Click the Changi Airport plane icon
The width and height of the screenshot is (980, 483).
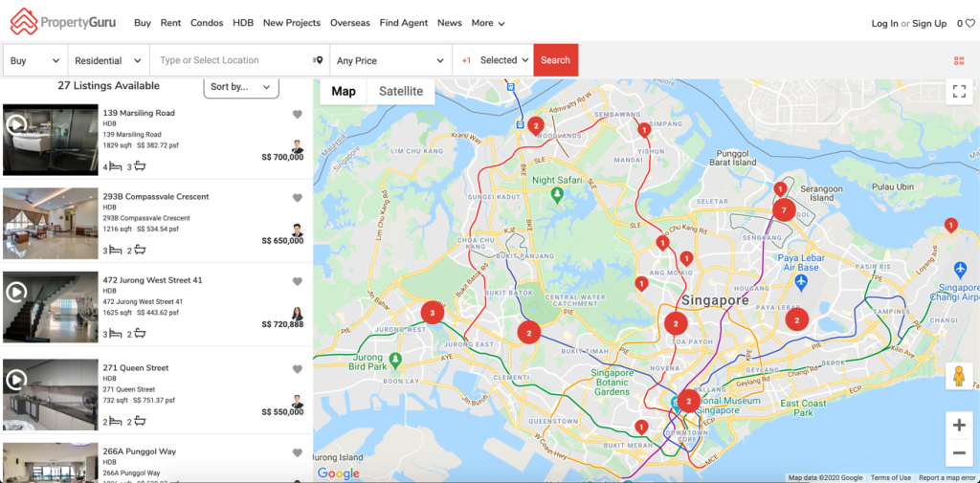click(961, 270)
